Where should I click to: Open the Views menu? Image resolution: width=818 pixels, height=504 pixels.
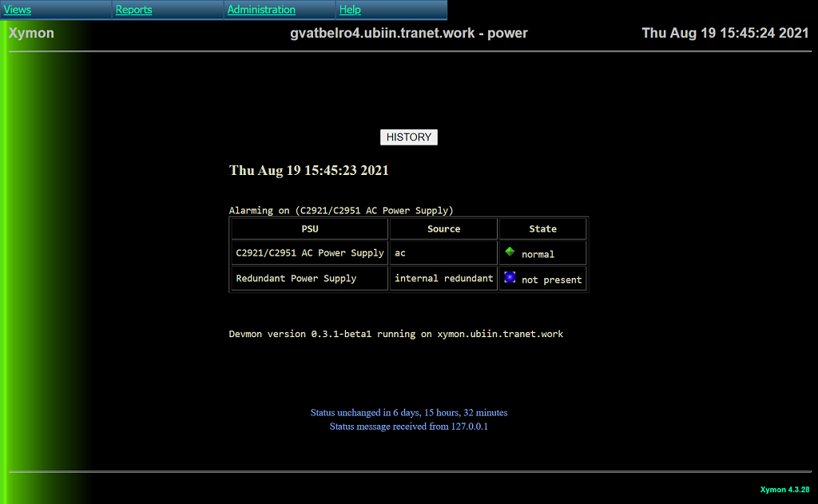click(18, 10)
